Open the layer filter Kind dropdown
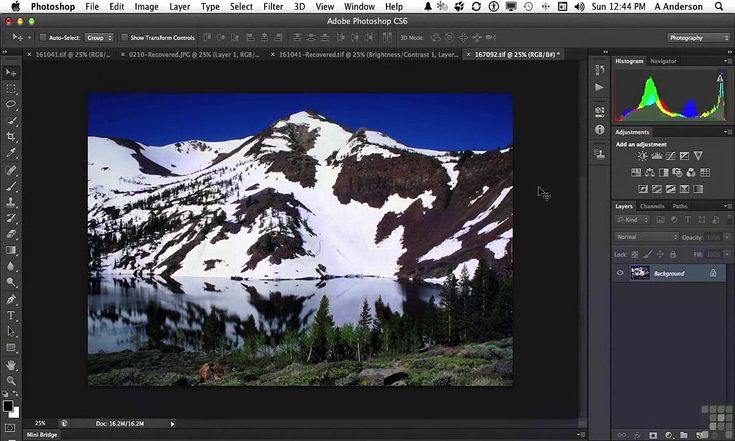The width and height of the screenshot is (735, 441). (x=632, y=219)
